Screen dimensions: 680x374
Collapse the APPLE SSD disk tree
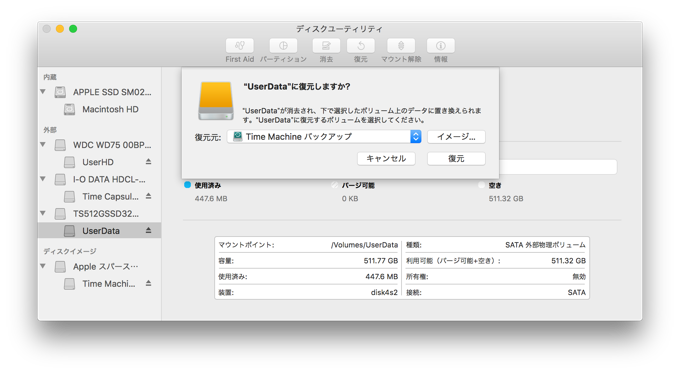click(43, 92)
